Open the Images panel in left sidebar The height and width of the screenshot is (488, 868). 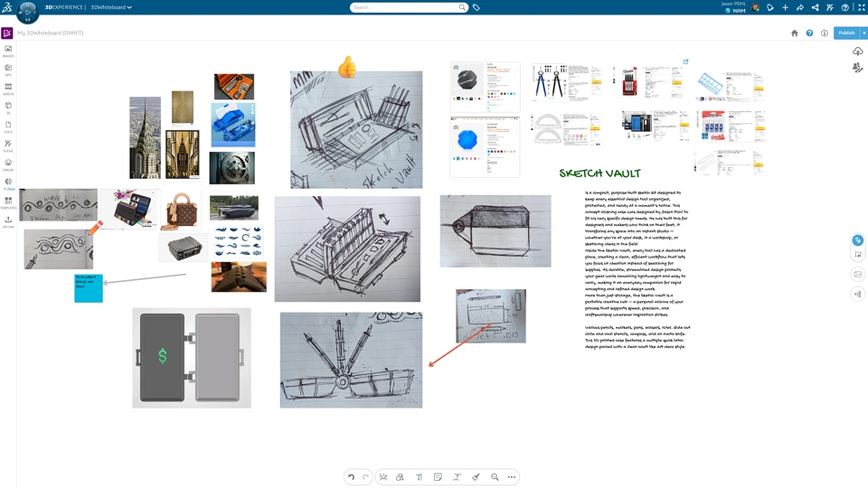(x=8, y=51)
